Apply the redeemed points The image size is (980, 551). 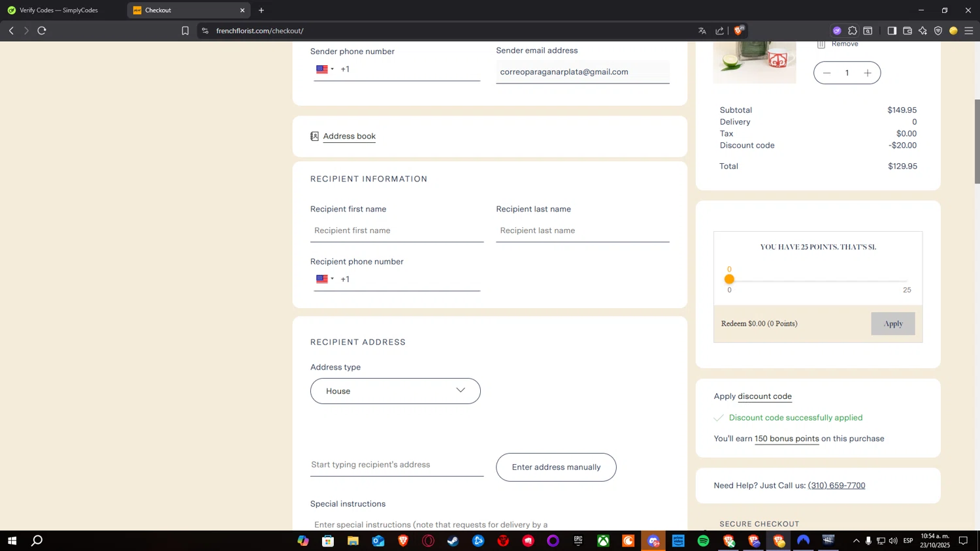click(893, 324)
